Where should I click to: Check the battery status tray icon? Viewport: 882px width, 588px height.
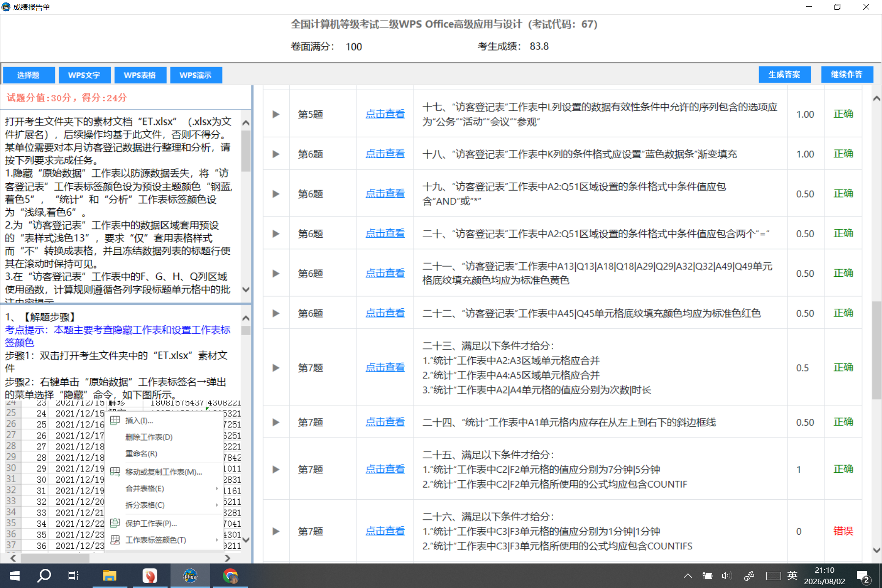(708, 576)
